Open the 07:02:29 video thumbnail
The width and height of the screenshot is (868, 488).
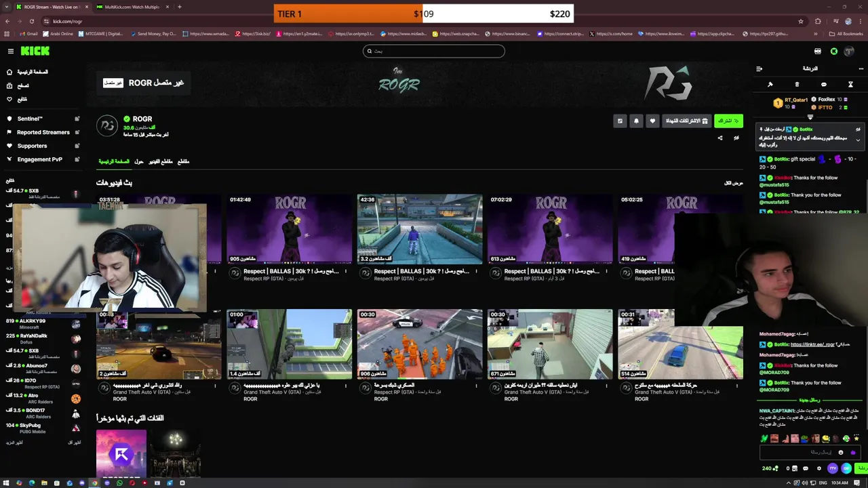[550, 229]
